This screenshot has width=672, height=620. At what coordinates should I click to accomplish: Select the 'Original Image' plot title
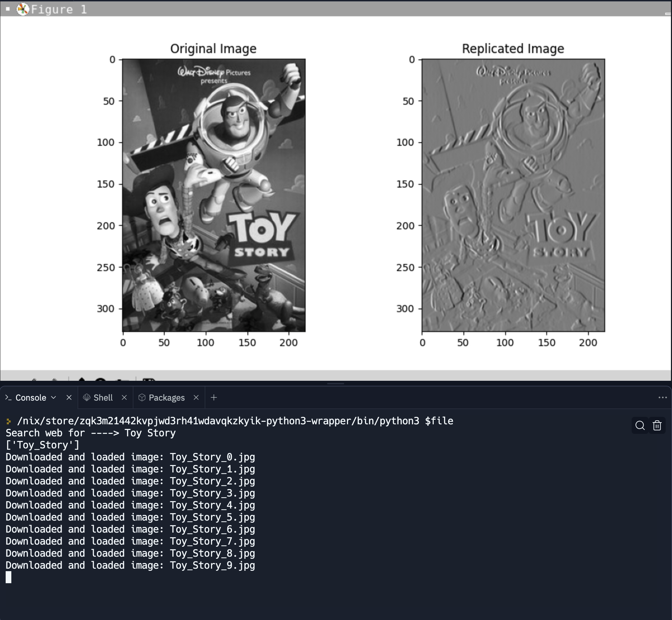click(213, 48)
